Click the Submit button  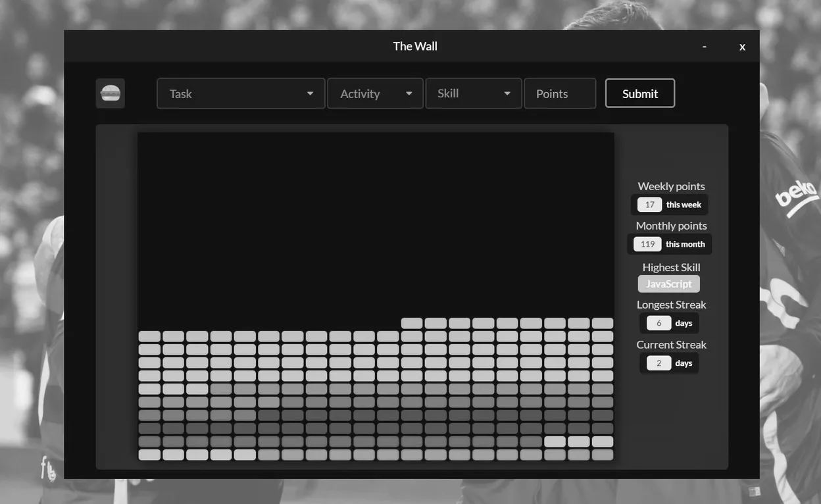coord(640,93)
